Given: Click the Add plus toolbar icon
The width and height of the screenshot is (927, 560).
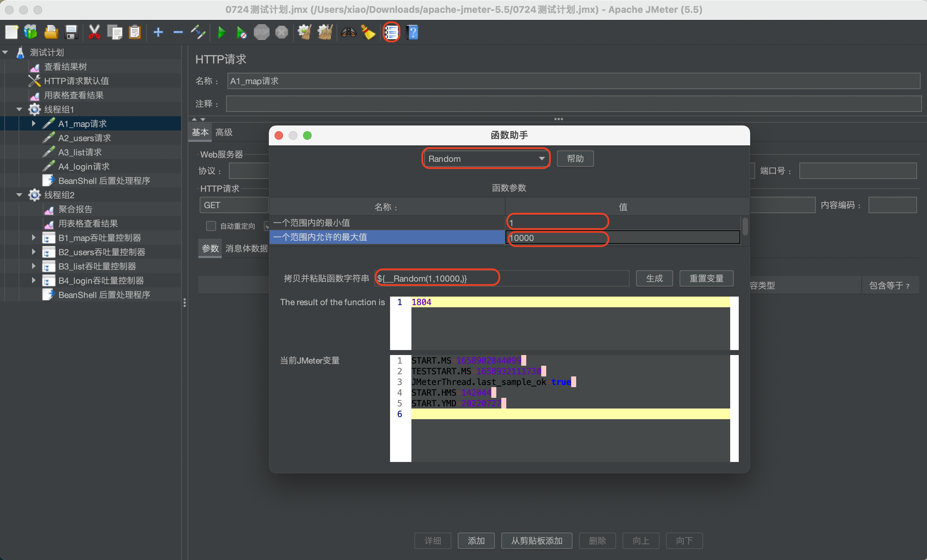Looking at the screenshot, I should point(158,32).
